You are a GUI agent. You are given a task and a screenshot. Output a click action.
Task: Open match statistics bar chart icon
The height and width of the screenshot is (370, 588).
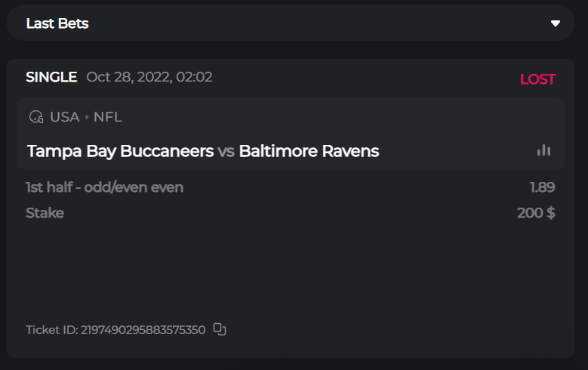pos(543,151)
